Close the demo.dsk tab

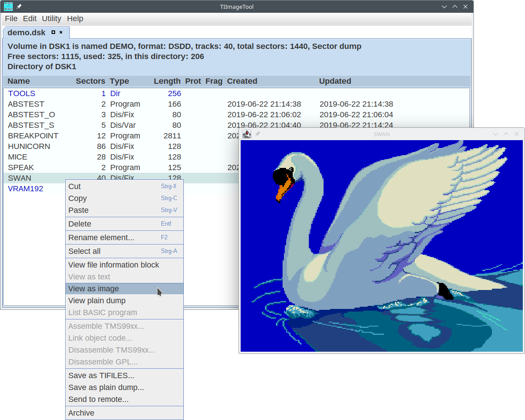[61, 32]
